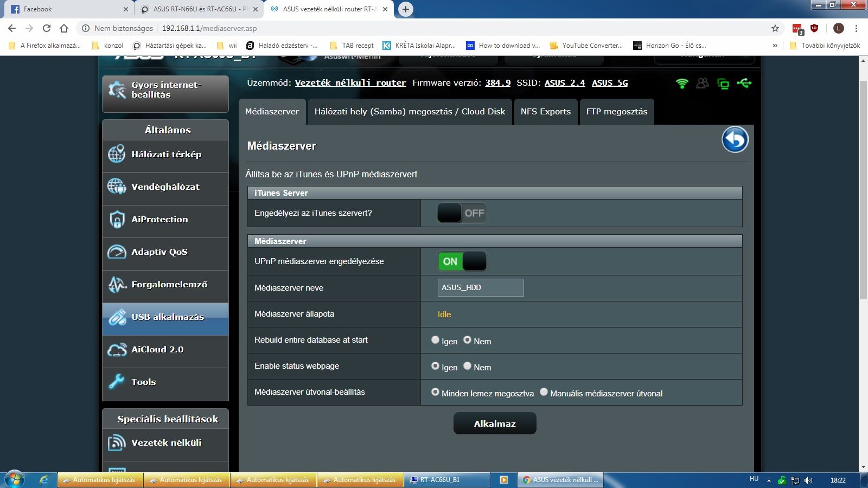868x488 pixels.
Task: Click the page vertical scrollbar
Action: [x=863, y=190]
